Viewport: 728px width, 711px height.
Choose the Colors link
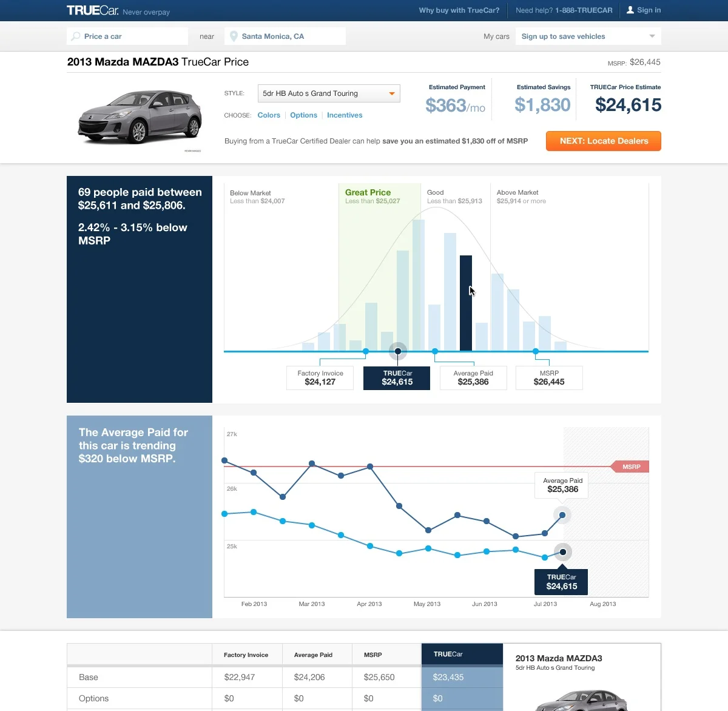[269, 115]
